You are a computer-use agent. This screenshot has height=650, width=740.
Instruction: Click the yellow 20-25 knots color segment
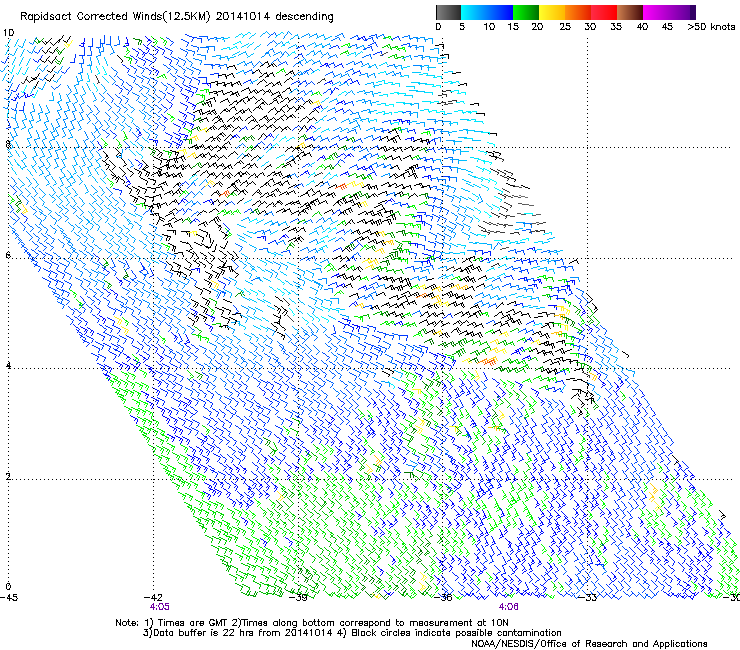[x=552, y=13]
